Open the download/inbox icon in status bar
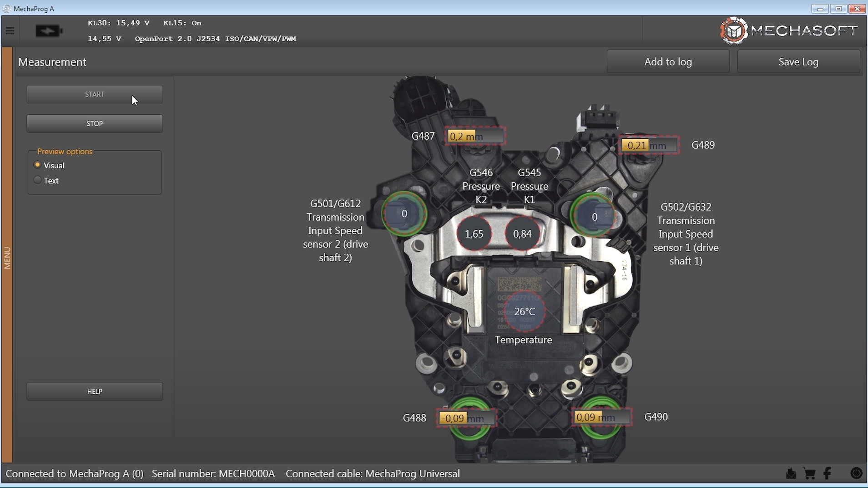868x488 pixels. [x=791, y=474]
